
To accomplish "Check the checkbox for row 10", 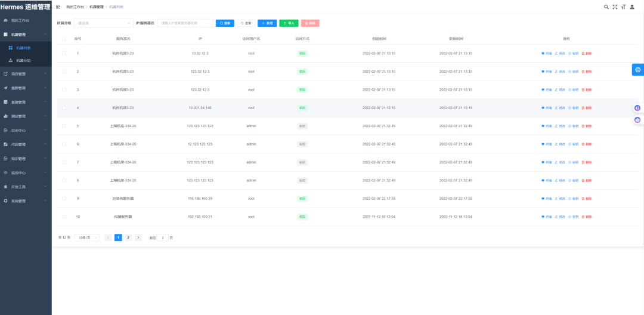I will pyautogui.click(x=64, y=217).
